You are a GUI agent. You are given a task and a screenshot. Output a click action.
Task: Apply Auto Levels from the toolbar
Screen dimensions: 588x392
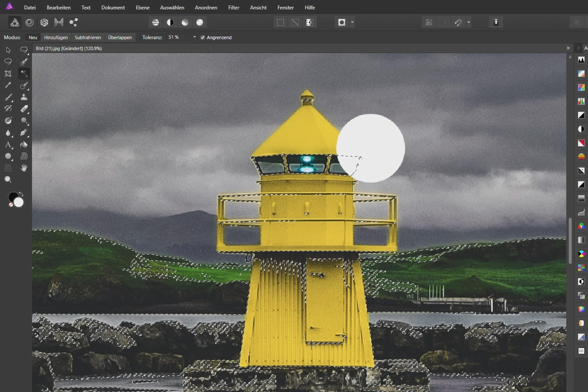coord(155,23)
